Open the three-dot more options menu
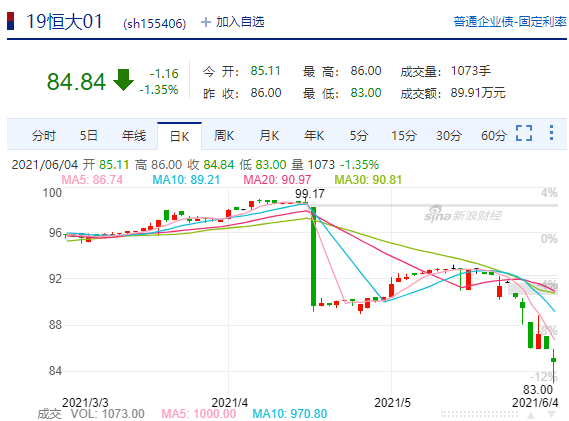This screenshot has height=421, width=569. (x=551, y=133)
